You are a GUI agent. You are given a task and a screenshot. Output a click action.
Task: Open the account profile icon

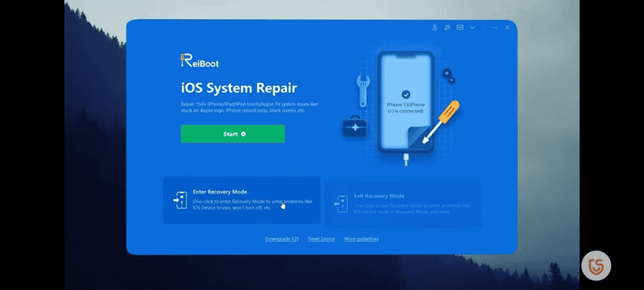(x=435, y=28)
